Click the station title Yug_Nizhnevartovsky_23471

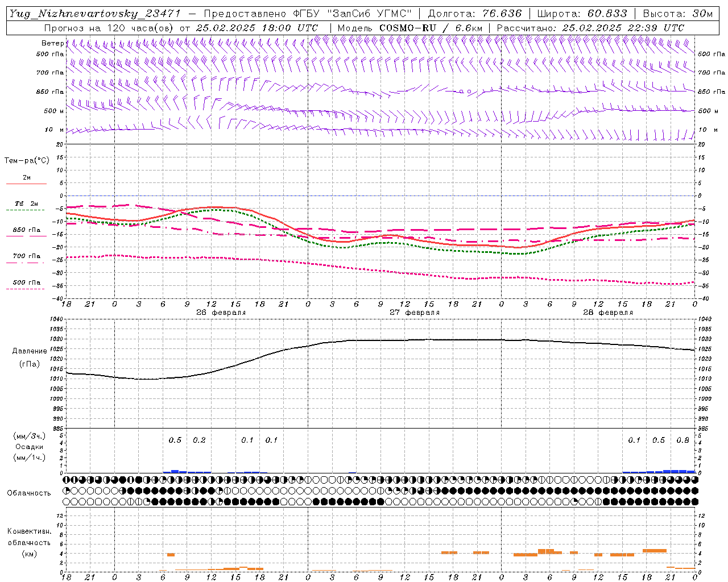pos(95,14)
